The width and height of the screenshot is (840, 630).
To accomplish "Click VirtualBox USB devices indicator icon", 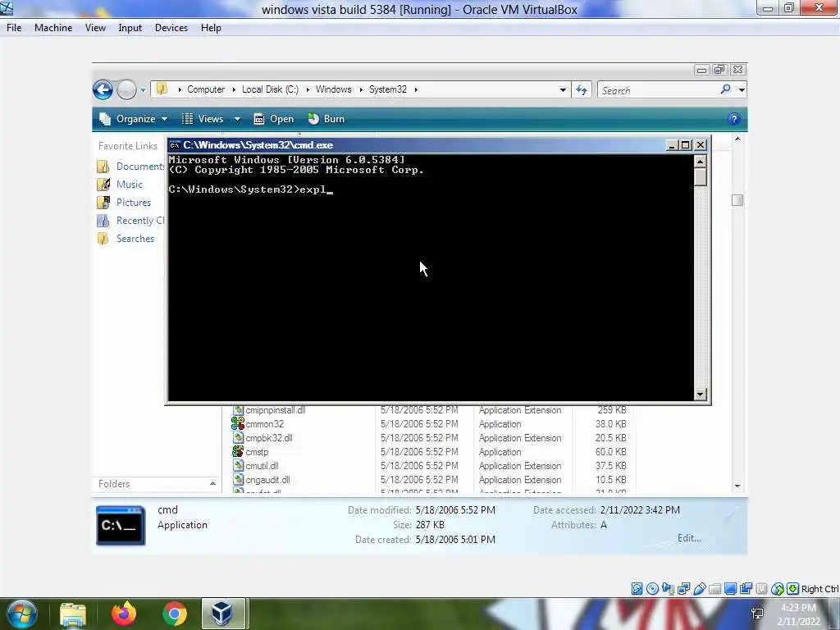I will 699,589.
